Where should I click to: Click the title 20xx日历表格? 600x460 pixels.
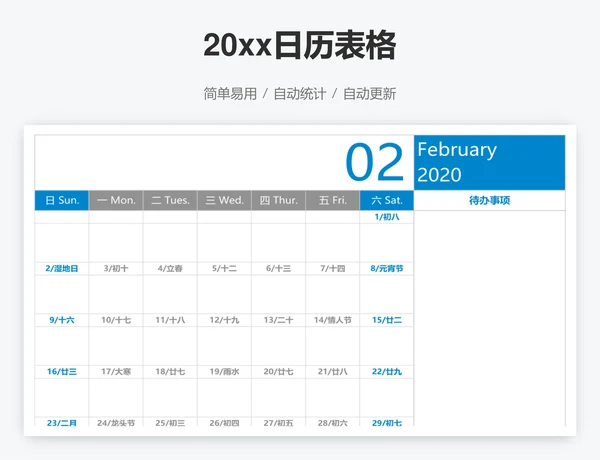300,45
